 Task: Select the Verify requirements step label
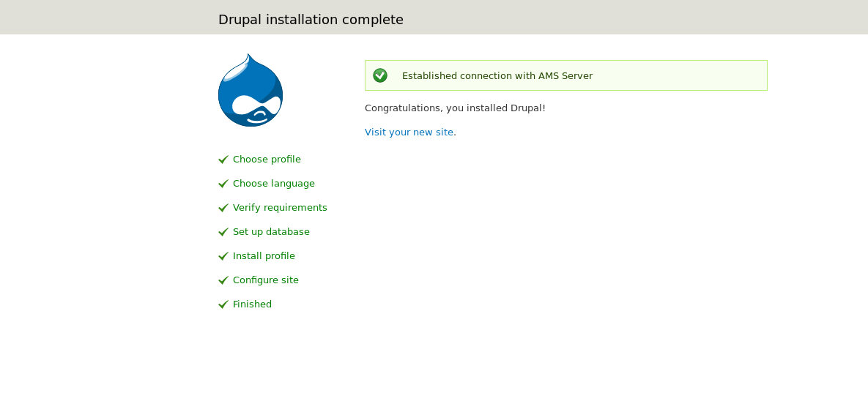tap(280, 208)
